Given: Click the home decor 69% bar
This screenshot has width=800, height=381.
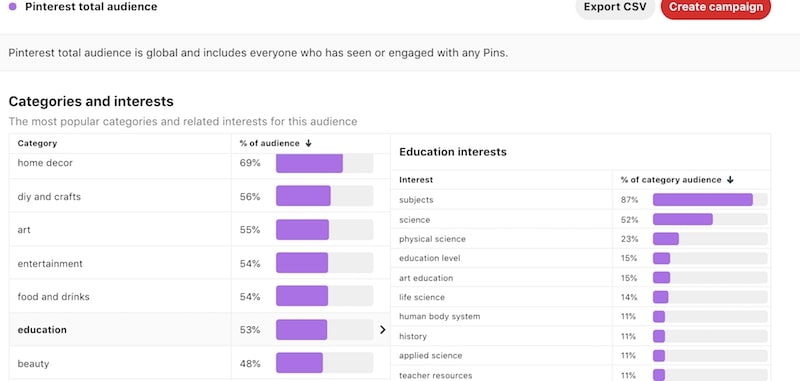Looking at the screenshot, I should (x=324, y=163).
